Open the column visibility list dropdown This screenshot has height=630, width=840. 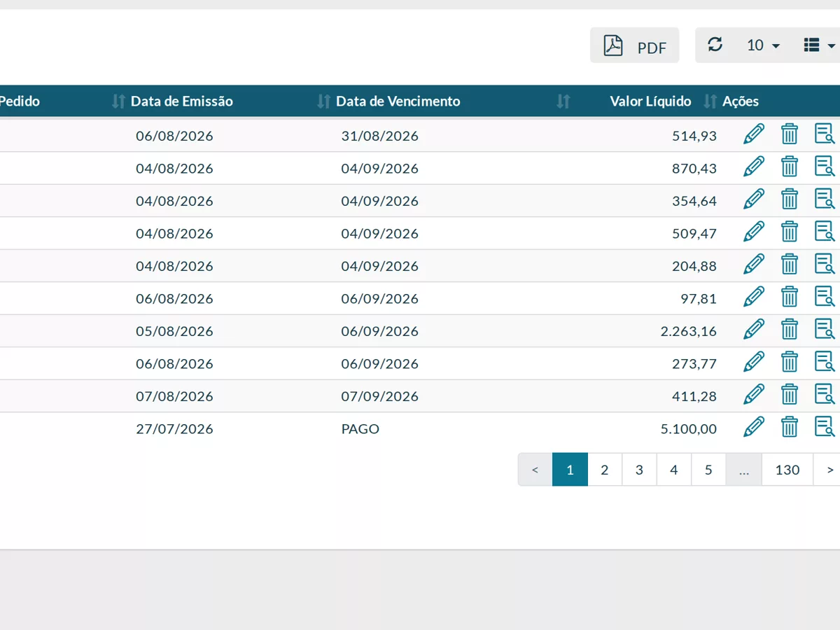(819, 45)
